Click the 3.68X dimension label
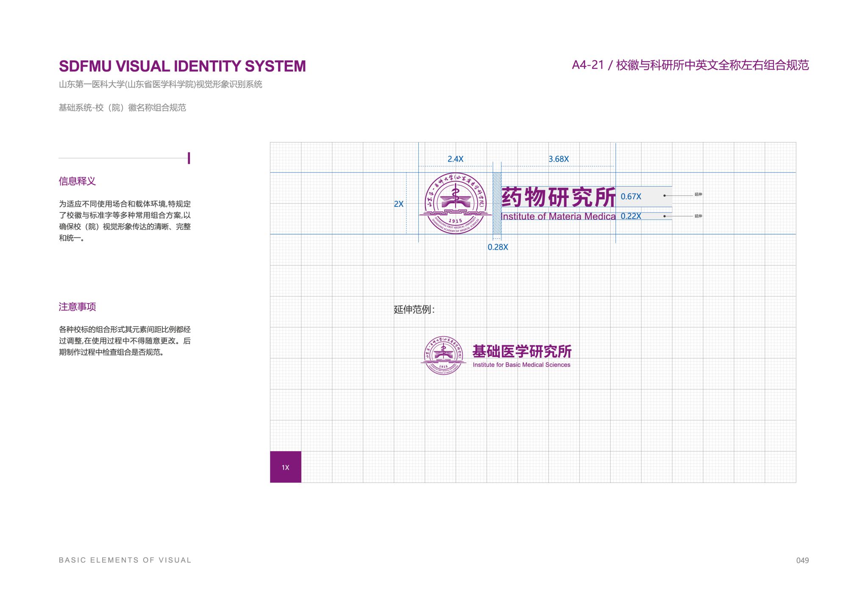This screenshot has width=868, height=614. click(559, 159)
